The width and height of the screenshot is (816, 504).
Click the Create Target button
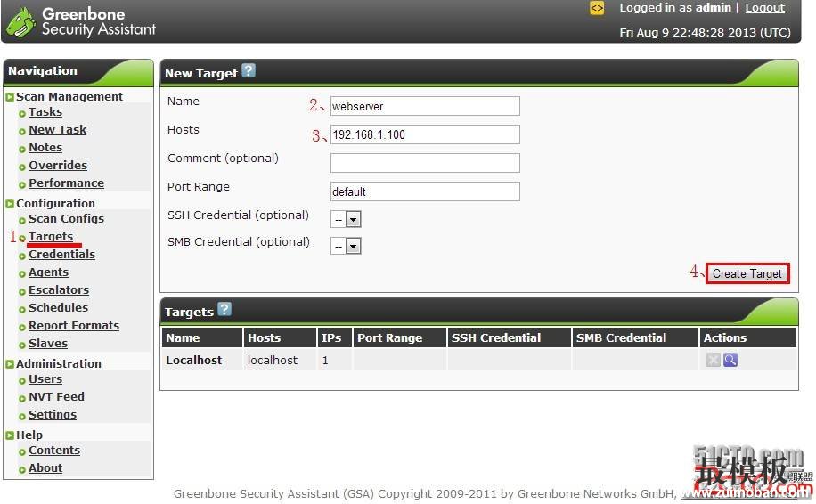[x=747, y=273]
